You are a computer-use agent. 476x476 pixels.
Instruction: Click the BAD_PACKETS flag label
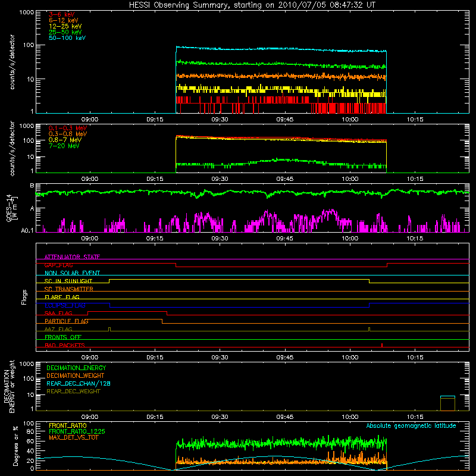[65, 345]
